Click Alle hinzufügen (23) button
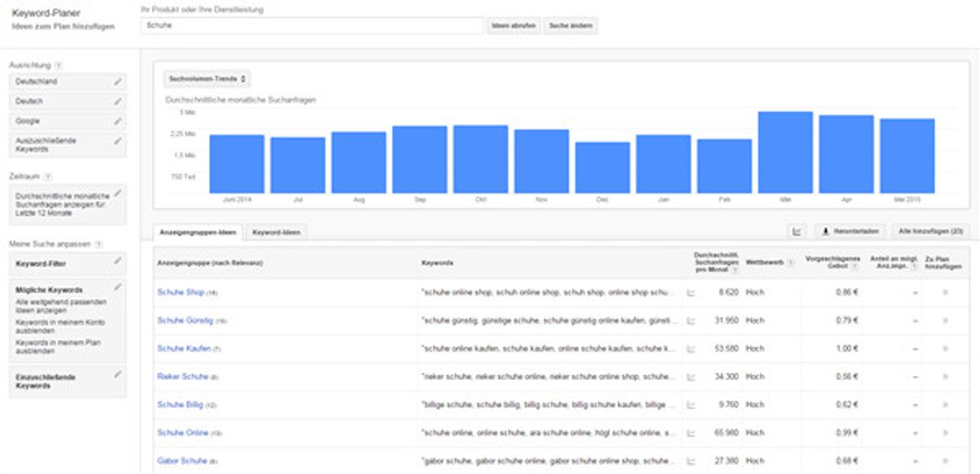This screenshot has height=474, width=980. tap(929, 232)
